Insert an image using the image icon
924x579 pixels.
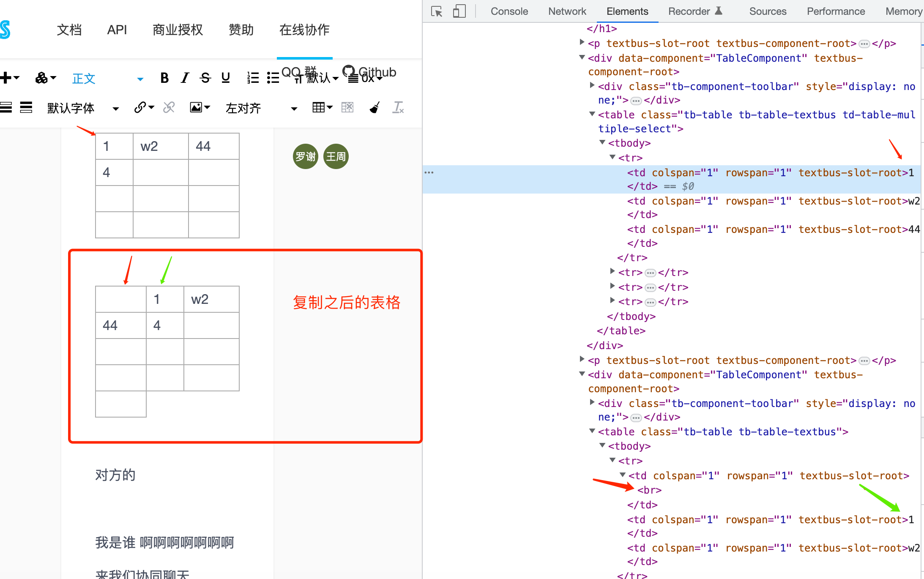[196, 107]
